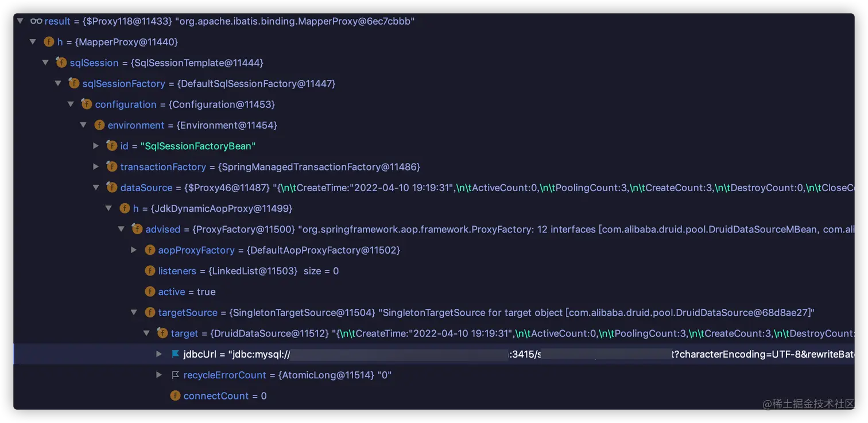Image resolution: width=868 pixels, height=423 pixels.
Task: Click the outlined flag icon beside recycleErrorCount
Action: click(175, 375)
